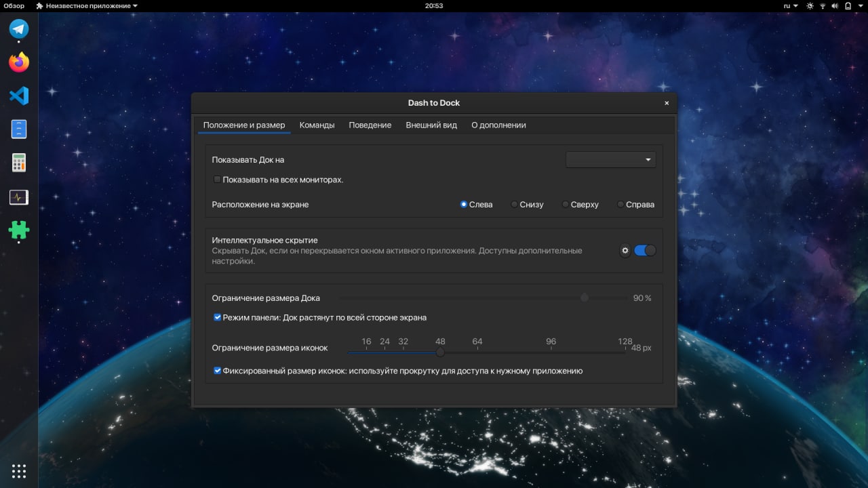Open Visual Studio Code from the dock

click(x=19, y=96)
